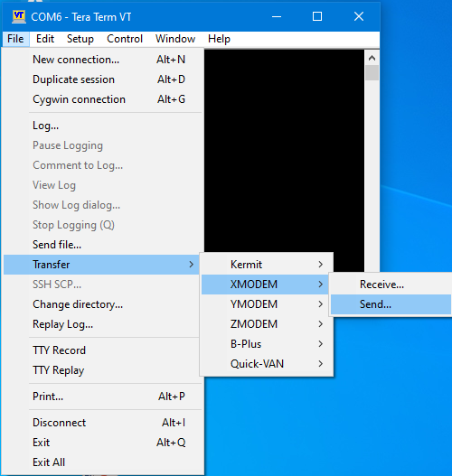Start TTY Record from the menu
The width and height of the screenshot is (452, 476).
[103, 350]
